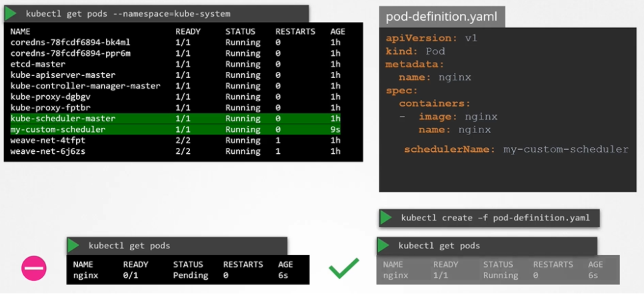Click the red minus circle icon
The width and height of the screenshot is (644, 295).
coord(34,268)
